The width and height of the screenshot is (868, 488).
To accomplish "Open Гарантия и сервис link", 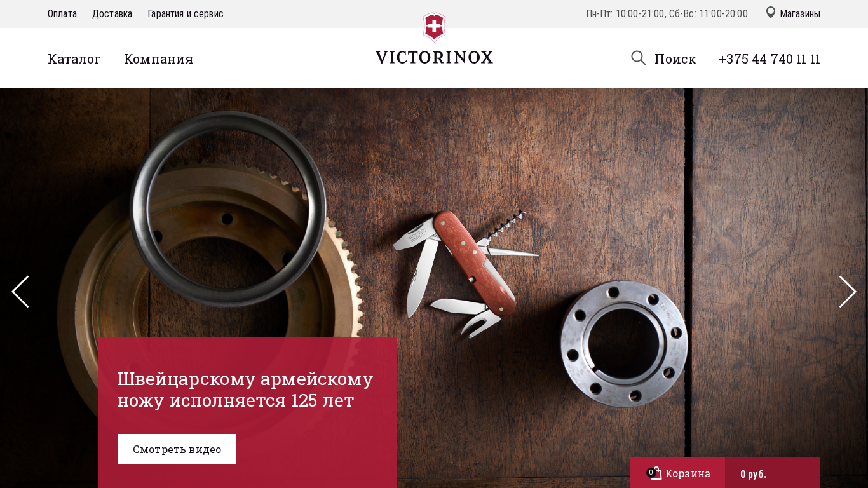I will pos(186,14).
